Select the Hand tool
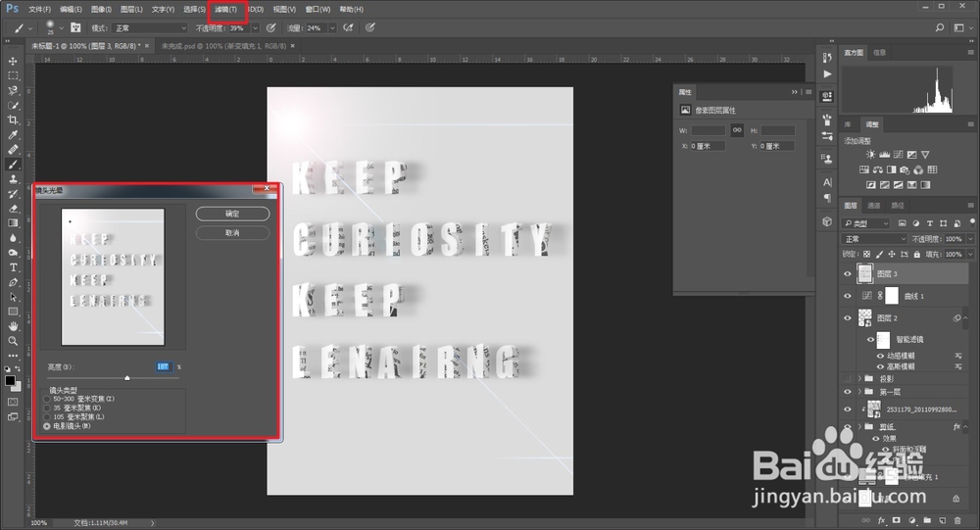This screenshot has width=980, height=530. point(13,326)
